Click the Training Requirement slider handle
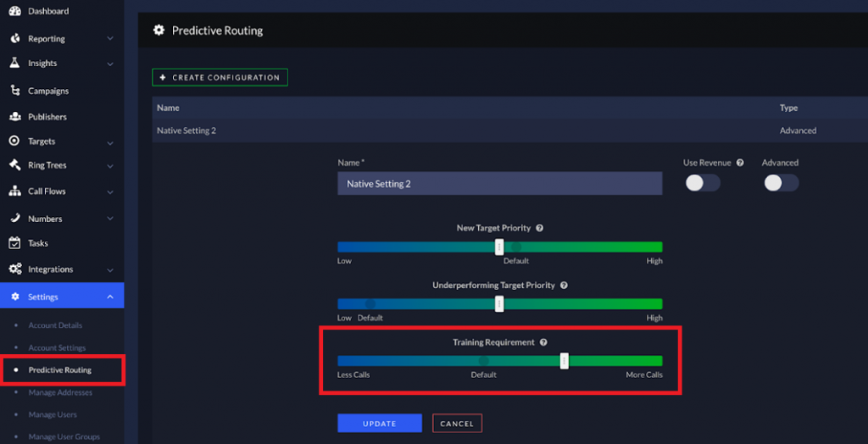The width and height of the screenshot is (868, 444). pos(564,361)
